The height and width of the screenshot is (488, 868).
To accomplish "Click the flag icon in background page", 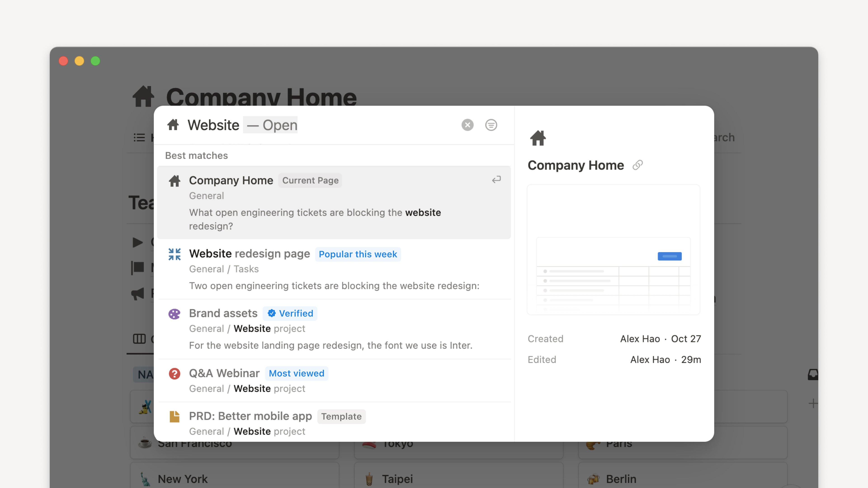I will coord(137,268).
